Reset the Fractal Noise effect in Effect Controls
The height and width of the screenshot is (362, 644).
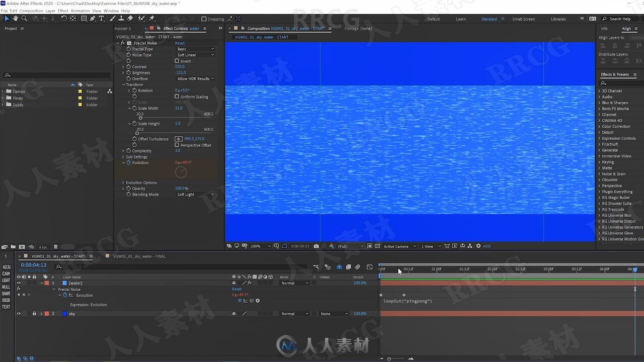pos(180,43)
